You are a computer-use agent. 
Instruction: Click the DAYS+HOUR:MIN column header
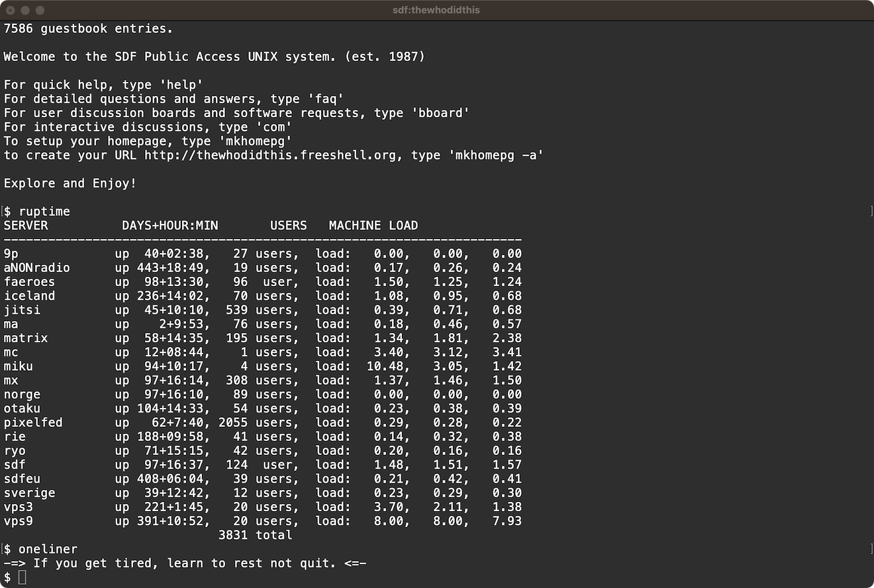[x=170, y=225]
